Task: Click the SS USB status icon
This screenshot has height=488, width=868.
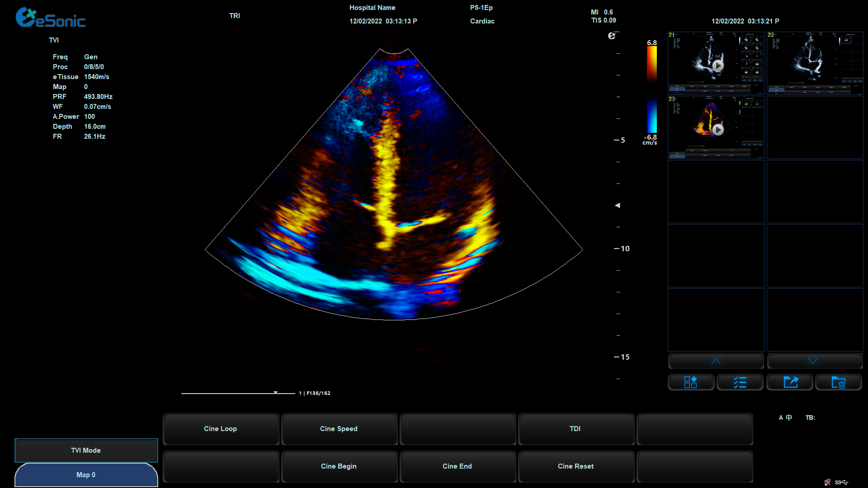Action: click(x=841, y=482)
